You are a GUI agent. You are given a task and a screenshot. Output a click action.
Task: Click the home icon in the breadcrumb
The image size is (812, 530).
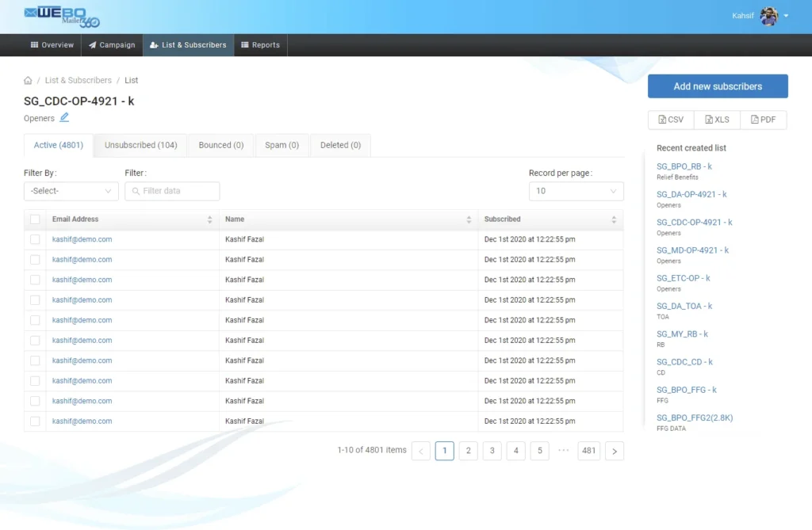[x=29, y=80]
